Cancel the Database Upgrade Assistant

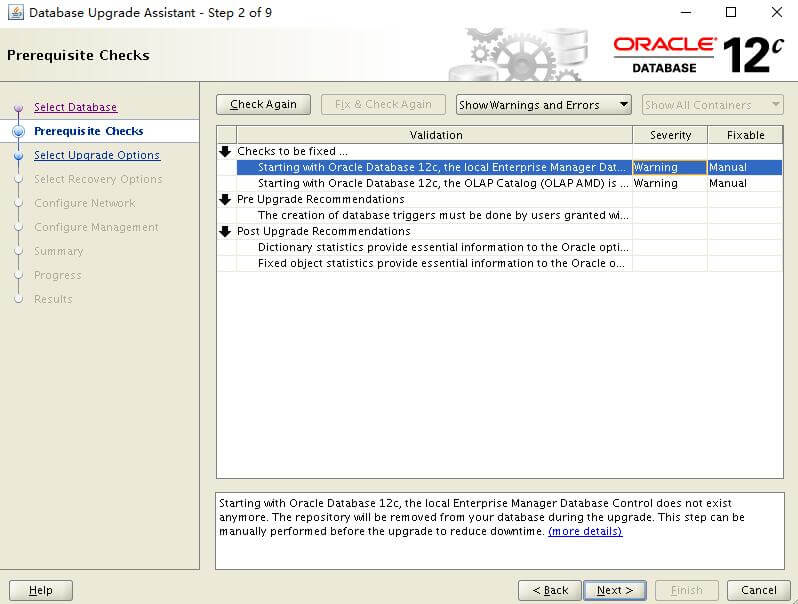(758, 590)
